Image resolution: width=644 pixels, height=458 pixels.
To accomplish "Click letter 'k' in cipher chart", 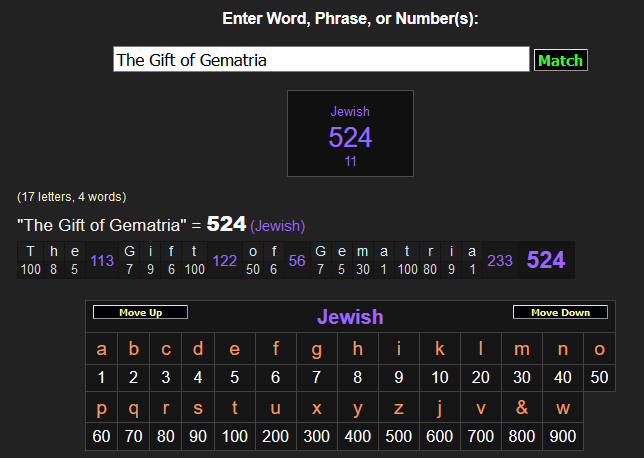I will click(x=439, y=349).
